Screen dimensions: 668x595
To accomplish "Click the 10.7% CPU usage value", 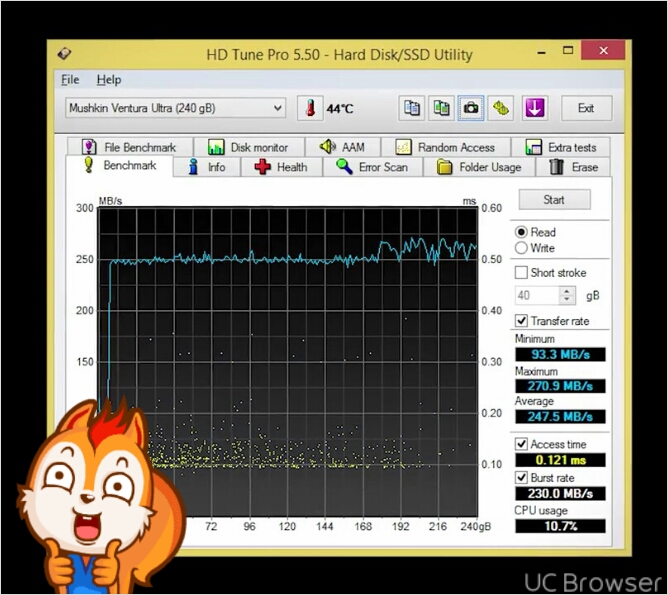I will [x=560, y=526].
